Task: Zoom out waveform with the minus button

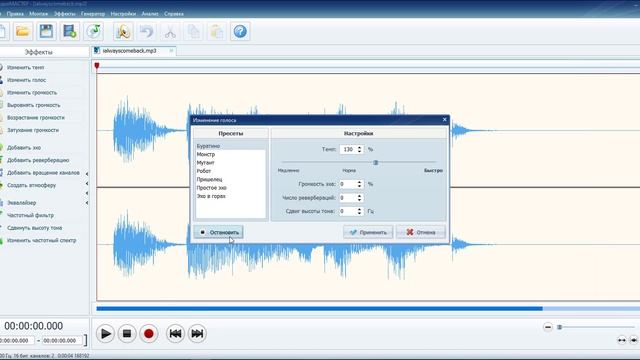Action: click(x=548, y=327)
